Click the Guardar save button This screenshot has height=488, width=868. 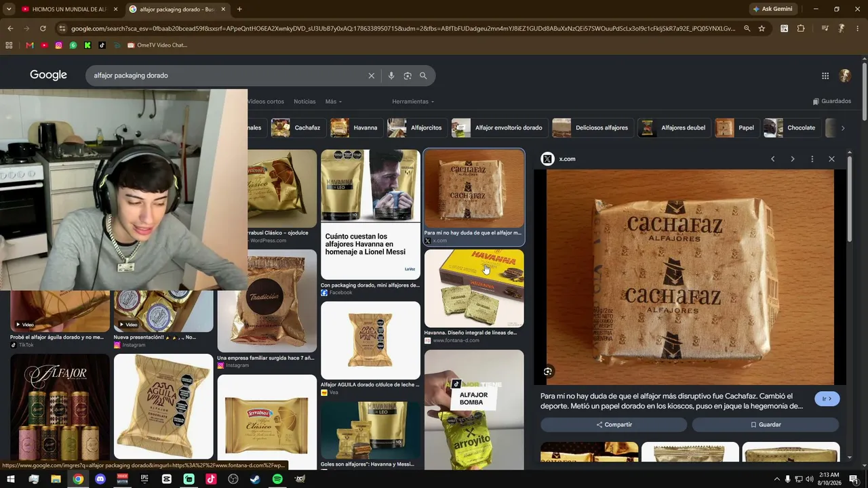(x=766, y=424)
